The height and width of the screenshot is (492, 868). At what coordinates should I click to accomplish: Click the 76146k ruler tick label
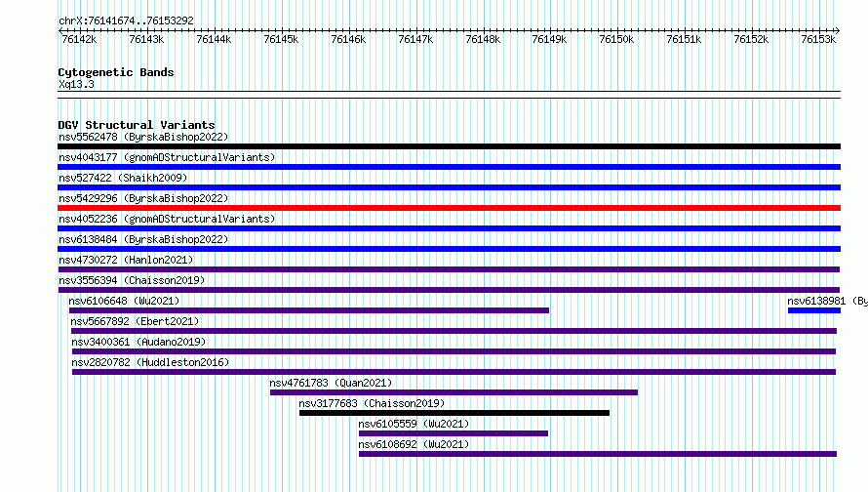pyautogui.click(x=348, y=39)
